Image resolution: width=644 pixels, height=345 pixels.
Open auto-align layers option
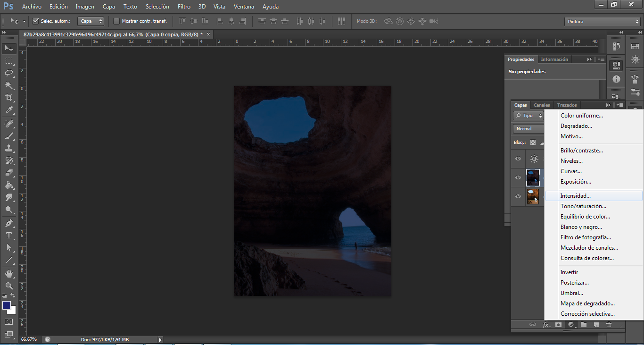point(342,21)
